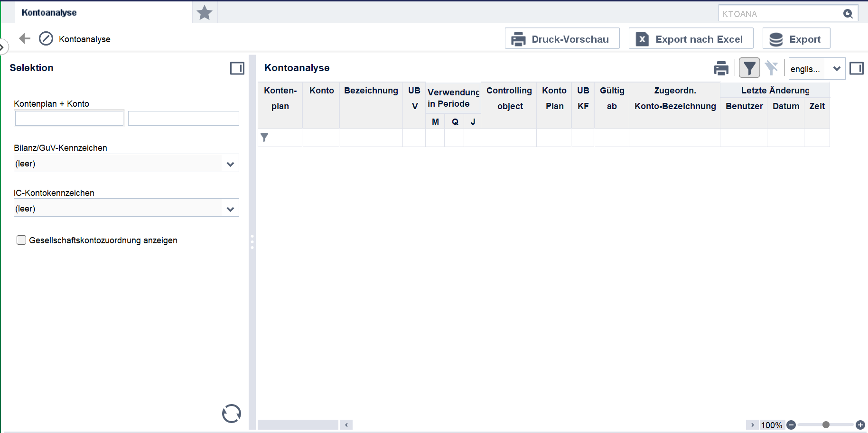
Task: Sort by the Bezeichnung column header
Action: [x=371, y=105]
